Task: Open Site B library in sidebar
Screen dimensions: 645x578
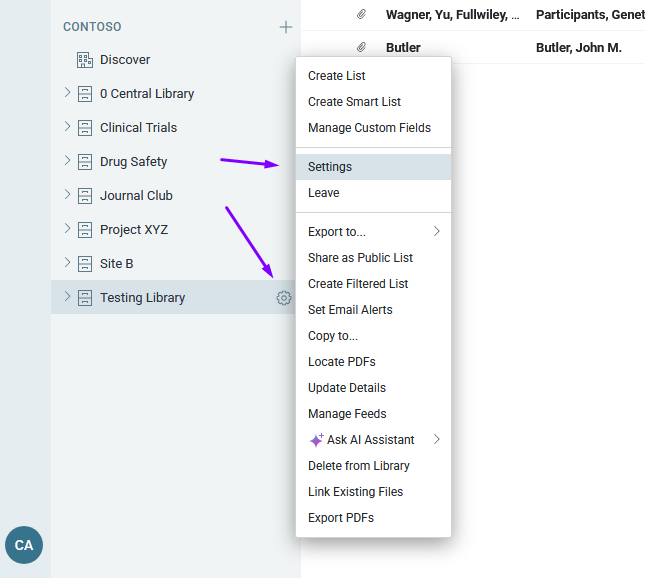Action: 116,264
